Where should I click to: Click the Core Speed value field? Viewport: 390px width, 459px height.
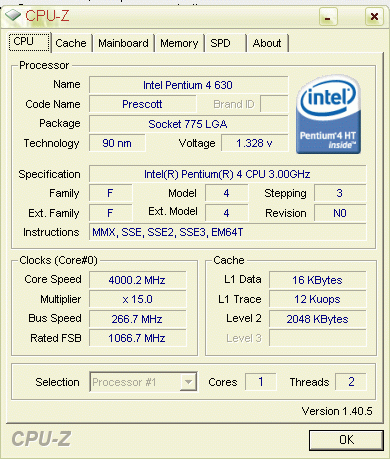click(137, 280)
